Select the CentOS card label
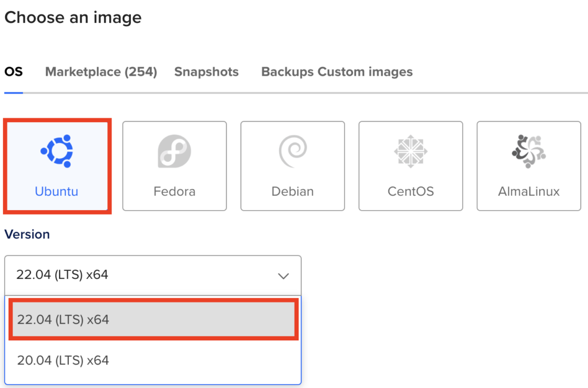The image size is (588, 388). [411, 191]
